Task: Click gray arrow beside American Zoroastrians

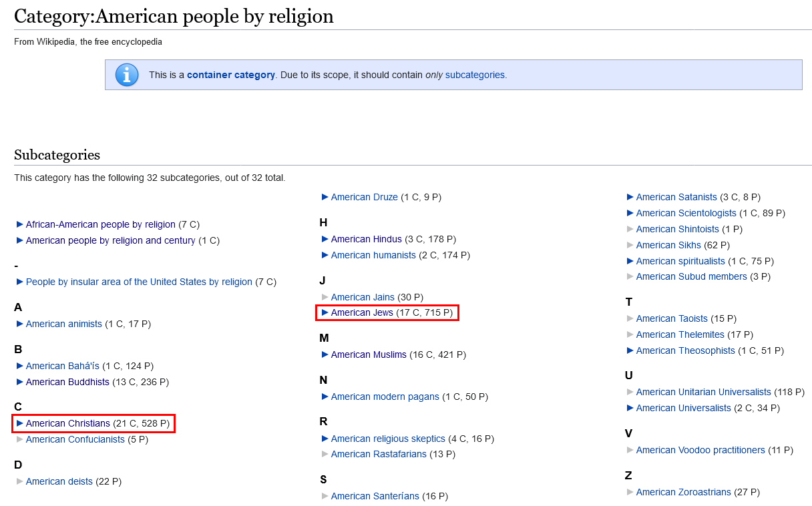Action: coord(630,492)
